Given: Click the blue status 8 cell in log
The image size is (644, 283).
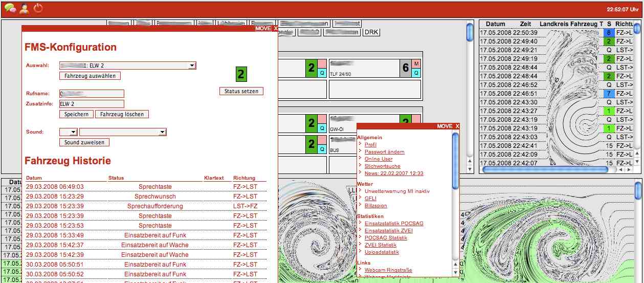Looking at the screenshot, I should coord(609,33).
